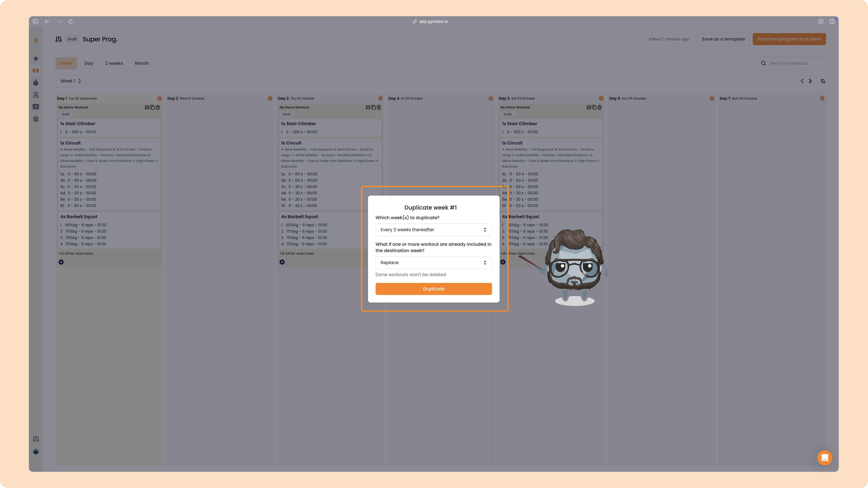Screen dimensions: 868x488
Task: Duplicate the Day 3 My Demo Workout
Action: pyautogui.click(x=373, y=107)
